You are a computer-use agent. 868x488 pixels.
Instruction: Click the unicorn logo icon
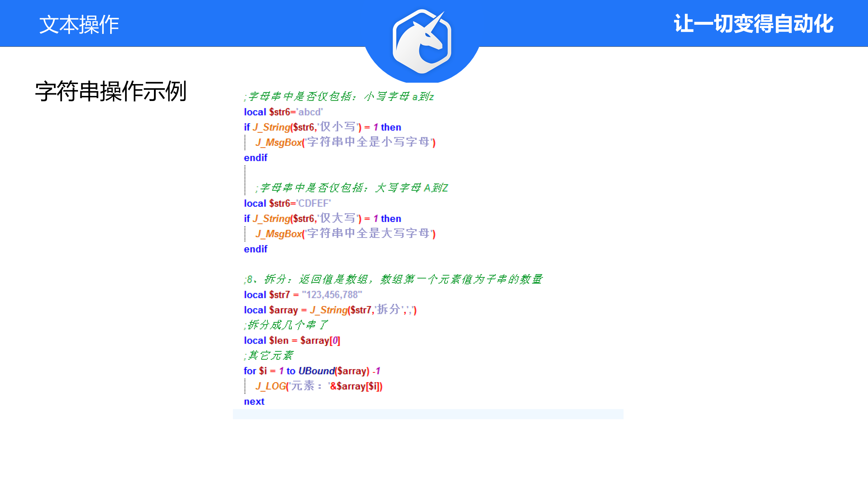click(x=422, y=41)
